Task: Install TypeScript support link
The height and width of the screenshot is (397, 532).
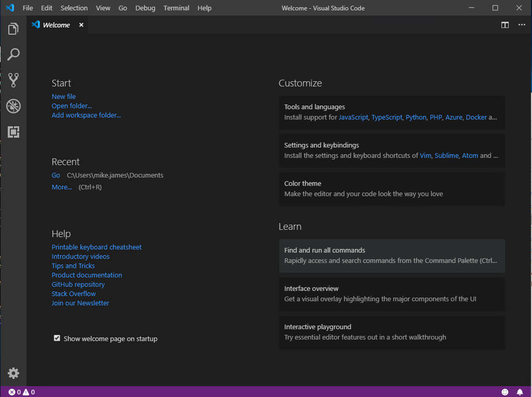Action: coord(387,117)
